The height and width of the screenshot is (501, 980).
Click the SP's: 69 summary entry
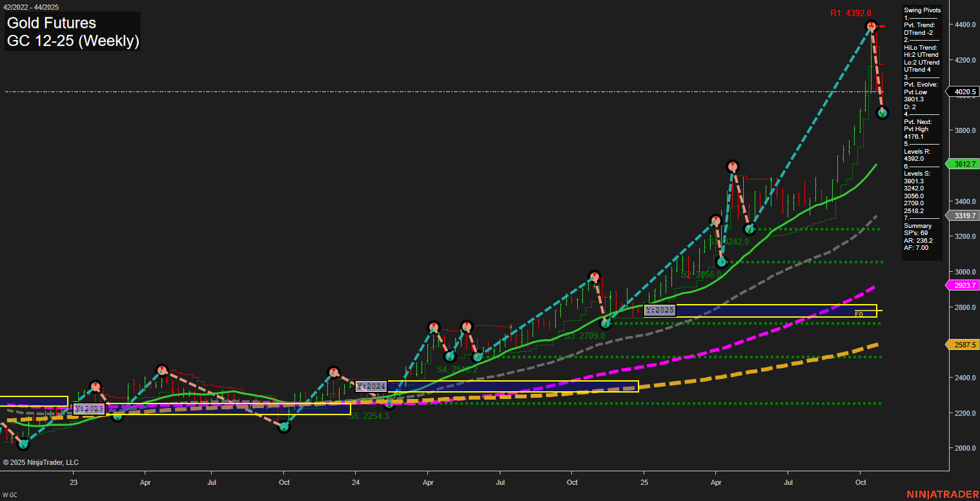[916, 233]
